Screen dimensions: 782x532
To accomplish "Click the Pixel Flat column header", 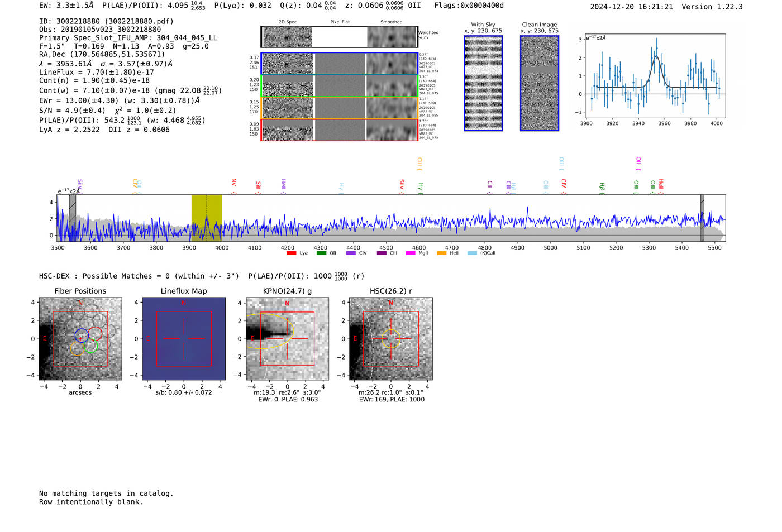I will tap(340, 22).
